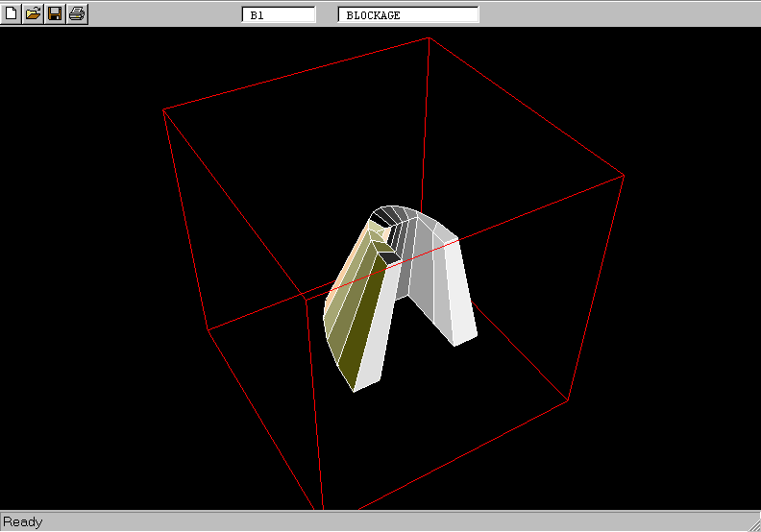Click the B1 name field
The image size is (761, 532).
[x=278, y=15]
